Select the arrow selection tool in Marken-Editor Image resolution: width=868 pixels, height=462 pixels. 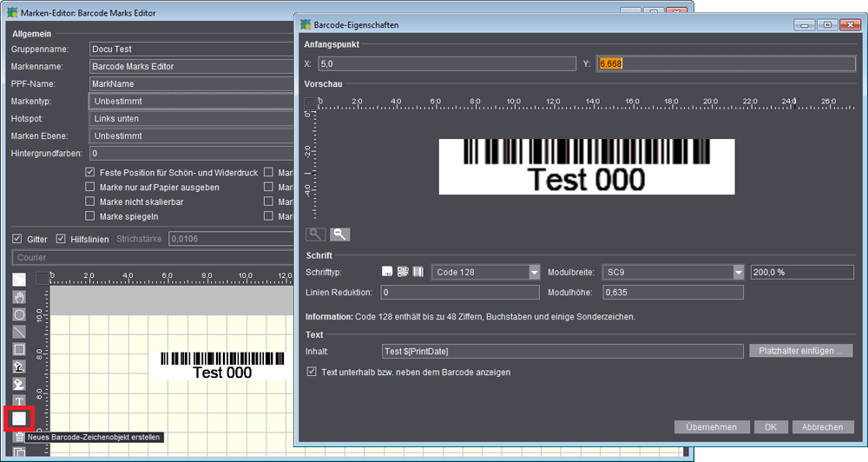point(19,280)
